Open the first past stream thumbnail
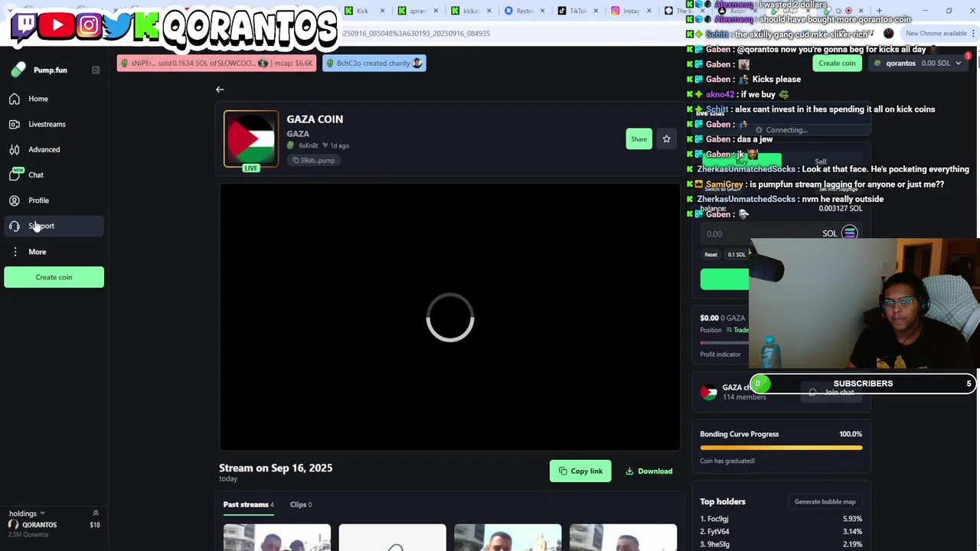 [277, 537]
